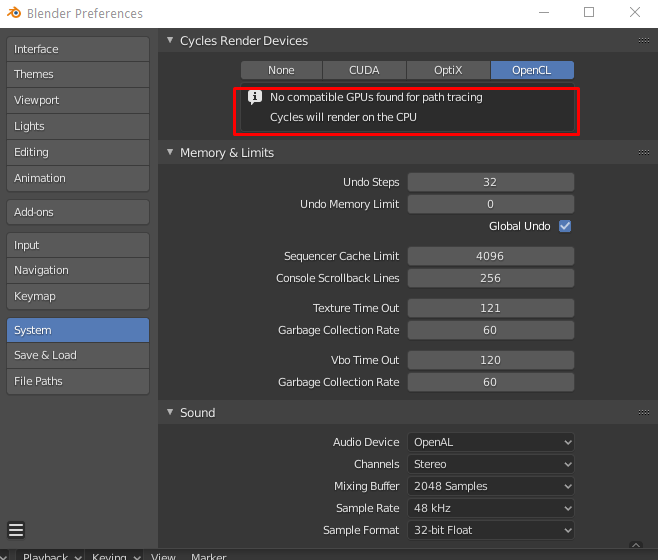This screenshot has height=560, width=658.
Task: Switch to the Viewport preferences tab
Action: [78, 100]
